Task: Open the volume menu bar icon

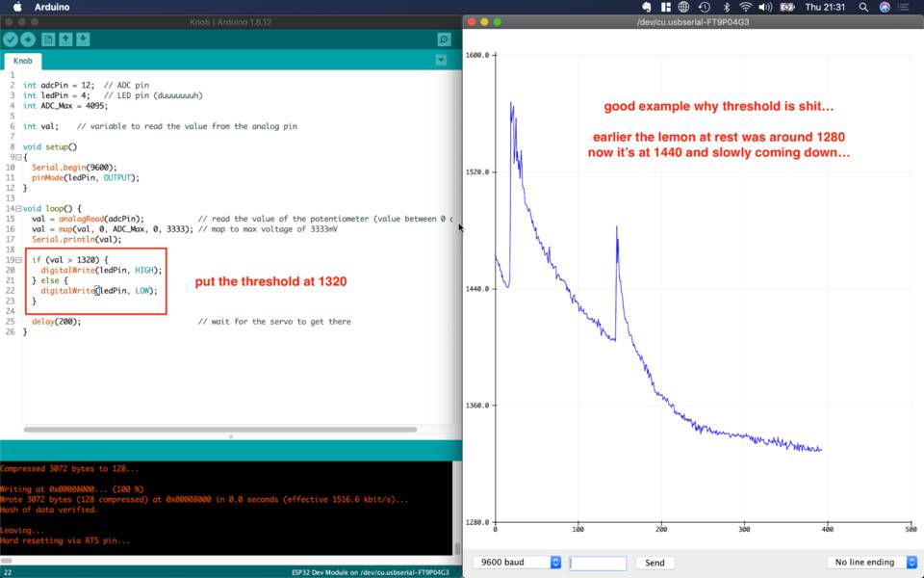Action: point(765,7)
